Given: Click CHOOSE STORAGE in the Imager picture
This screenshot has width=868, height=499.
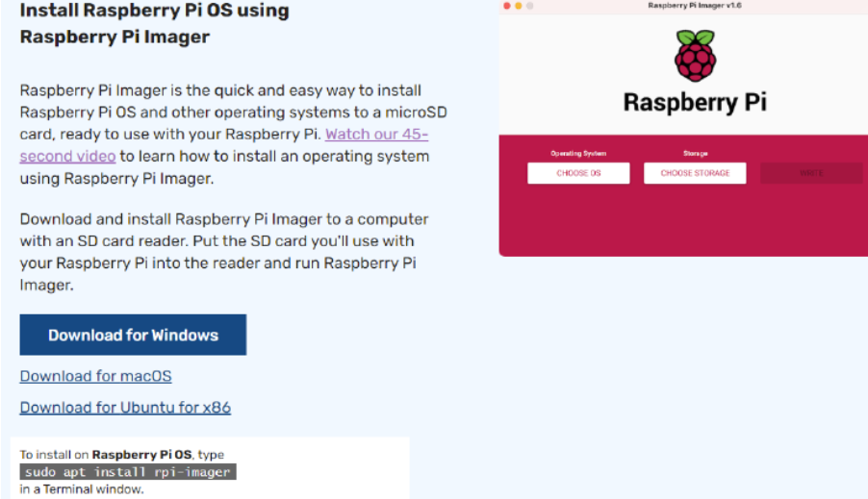Looking at the screenshot, I should (695, 173).
